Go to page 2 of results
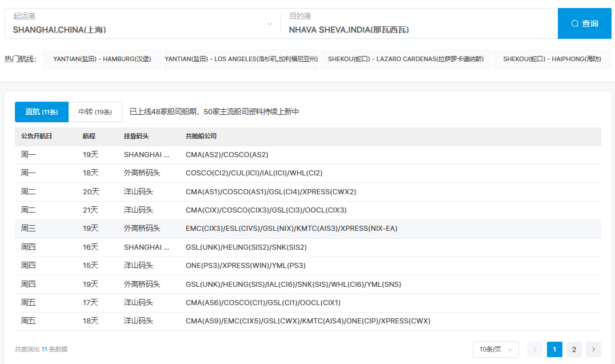615x364 pixels. (574, 349)
